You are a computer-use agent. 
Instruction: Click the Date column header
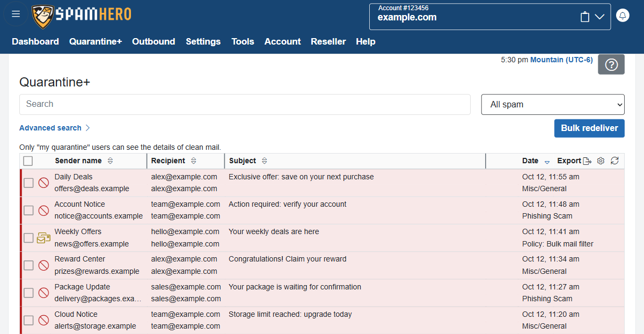(x=530, y=161)
